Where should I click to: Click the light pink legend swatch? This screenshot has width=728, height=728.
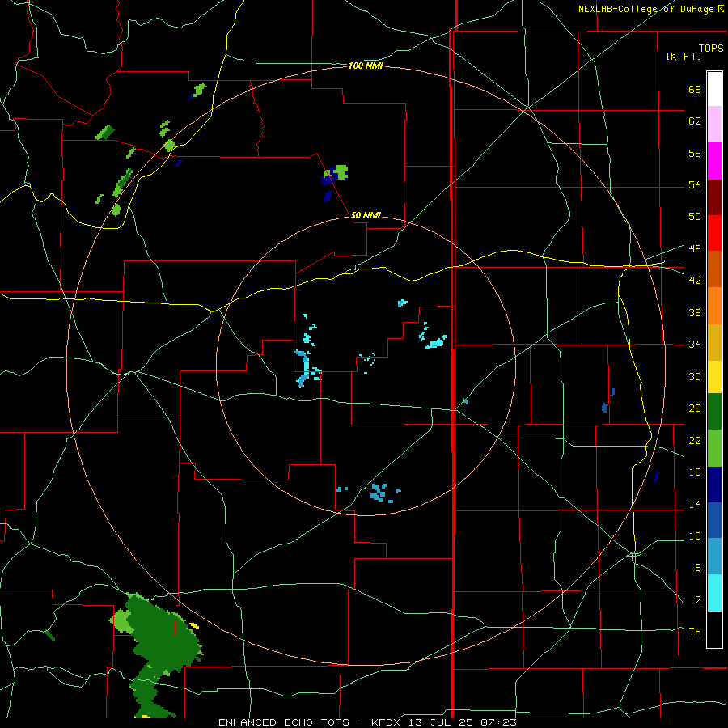(x=714, y=124)
